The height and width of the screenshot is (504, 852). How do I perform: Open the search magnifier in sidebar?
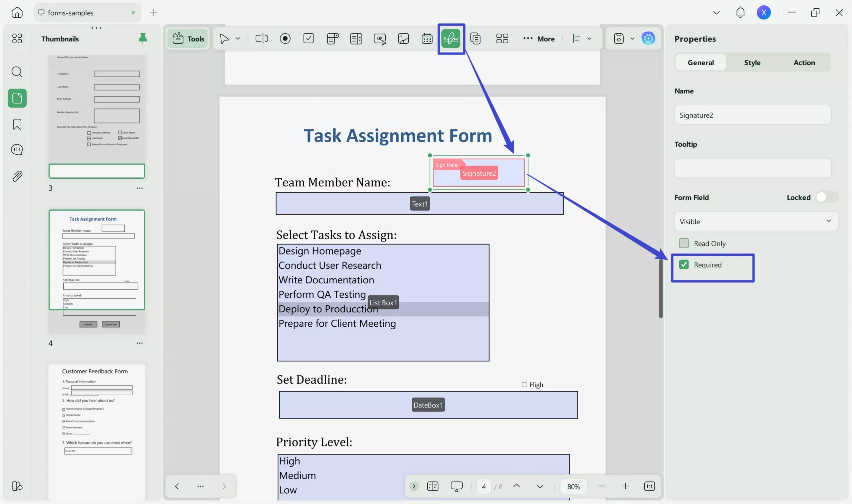pyautogui.click(x=17, y=72)
